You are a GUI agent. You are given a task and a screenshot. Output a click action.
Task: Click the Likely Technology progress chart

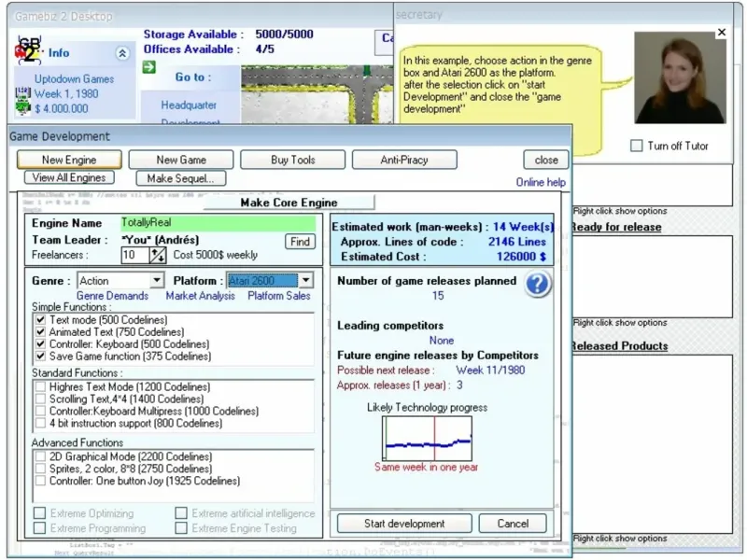point(428,439)
